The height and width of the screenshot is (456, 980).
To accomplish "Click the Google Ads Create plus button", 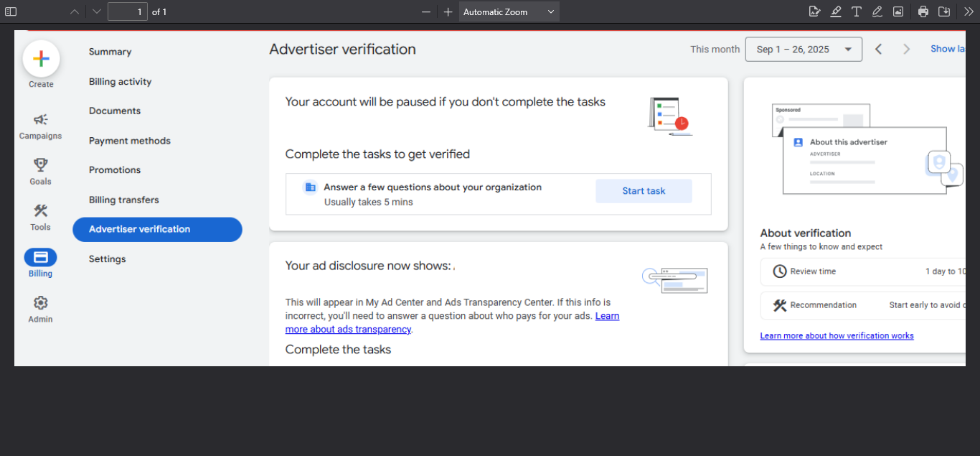I will click(x=41, y=60).
